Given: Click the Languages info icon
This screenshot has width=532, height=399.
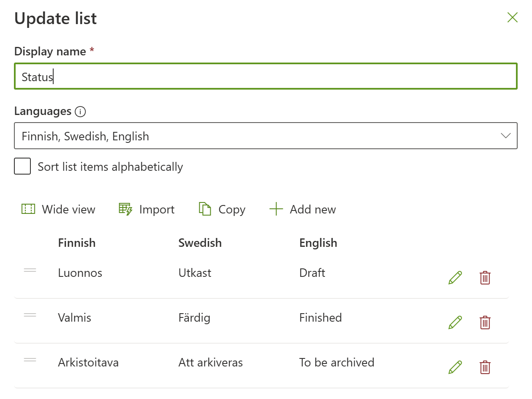Looking at the screenshot, I should point(80,112).
